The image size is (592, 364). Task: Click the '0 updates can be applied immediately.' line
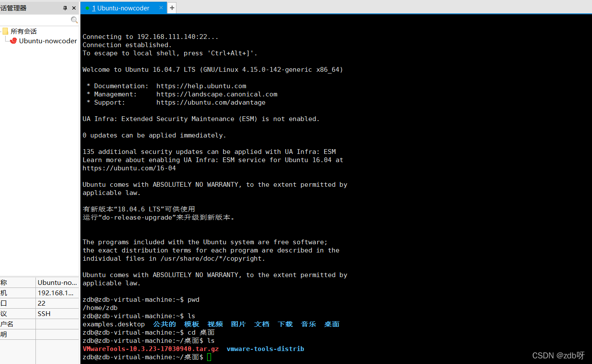click(154, 135)
